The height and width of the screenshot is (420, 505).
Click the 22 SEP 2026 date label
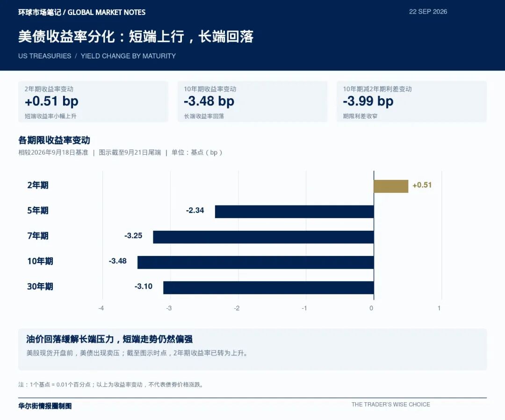click(428, 12)
